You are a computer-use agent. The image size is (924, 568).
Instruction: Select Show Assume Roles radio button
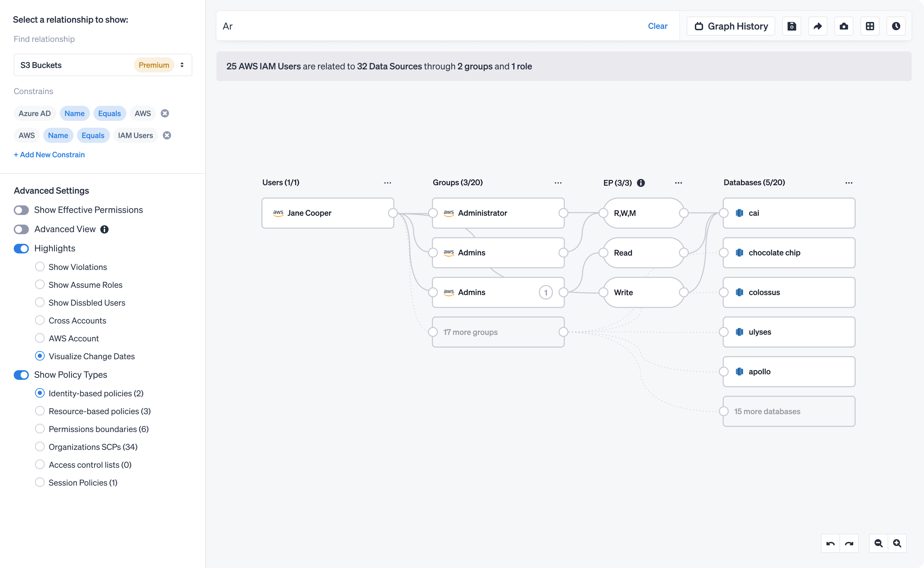(x=40, y=285)
